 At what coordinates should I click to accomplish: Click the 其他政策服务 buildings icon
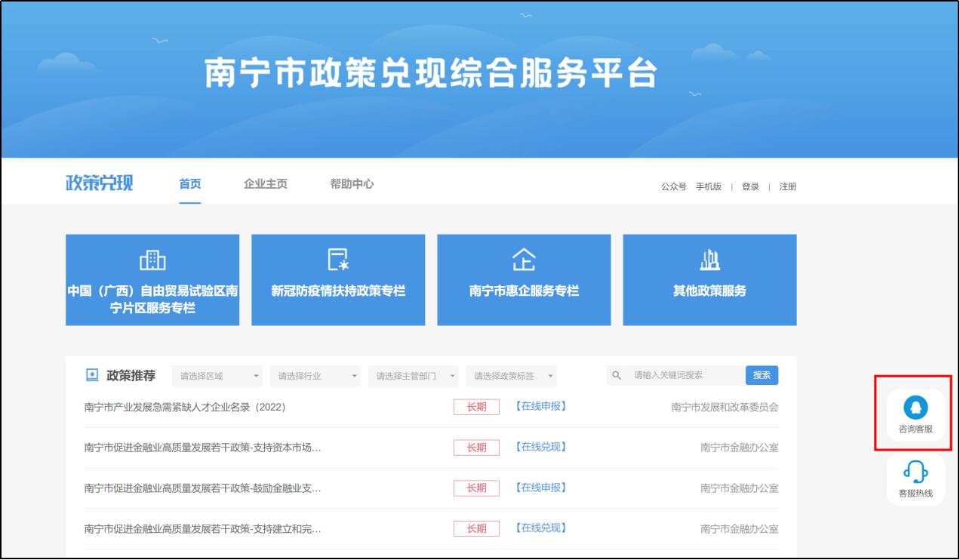709,259
